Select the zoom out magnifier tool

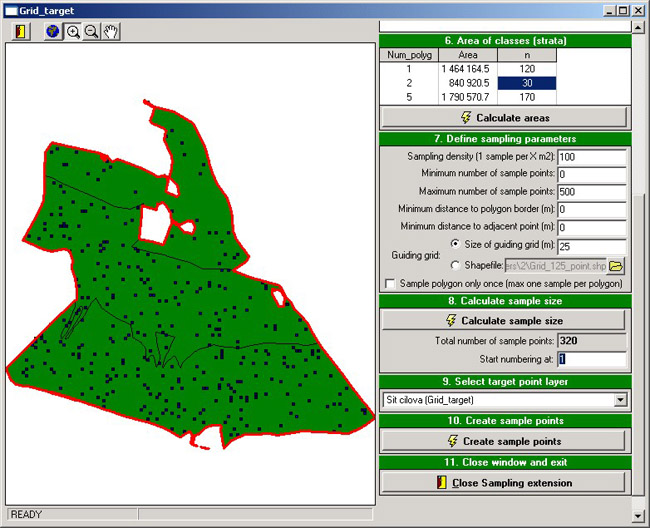point(91,31)
